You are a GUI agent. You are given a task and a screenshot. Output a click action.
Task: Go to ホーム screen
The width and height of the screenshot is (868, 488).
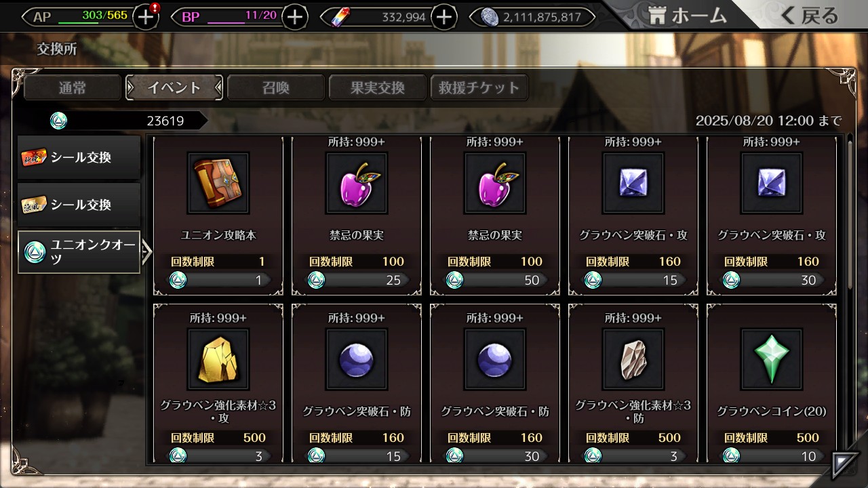(687, 16)
